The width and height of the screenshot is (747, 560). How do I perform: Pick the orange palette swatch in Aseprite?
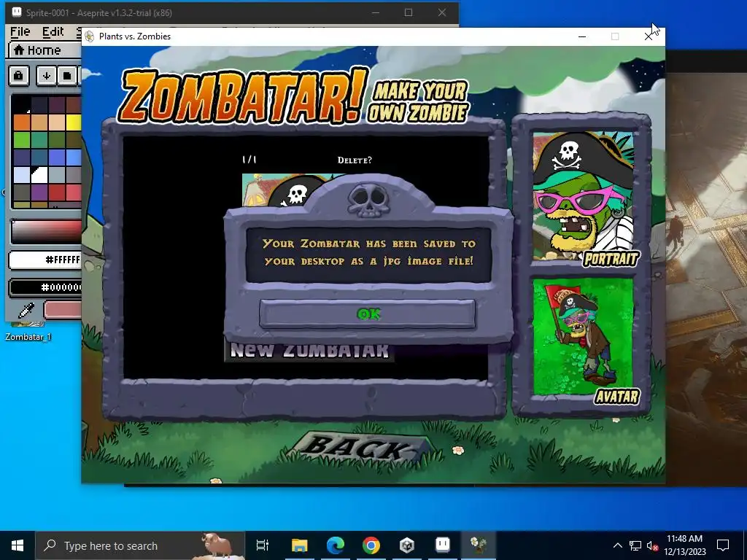22,122
